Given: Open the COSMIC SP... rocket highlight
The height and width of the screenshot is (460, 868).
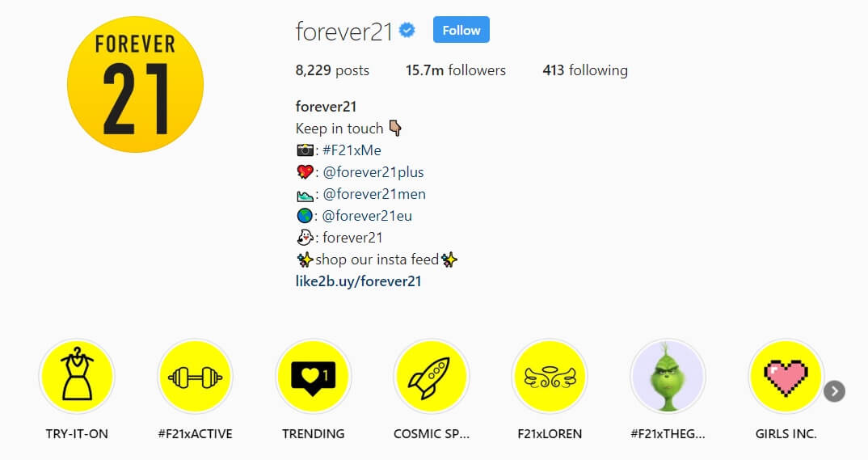Looking at the screenshot, I should (x=432, y=377).
